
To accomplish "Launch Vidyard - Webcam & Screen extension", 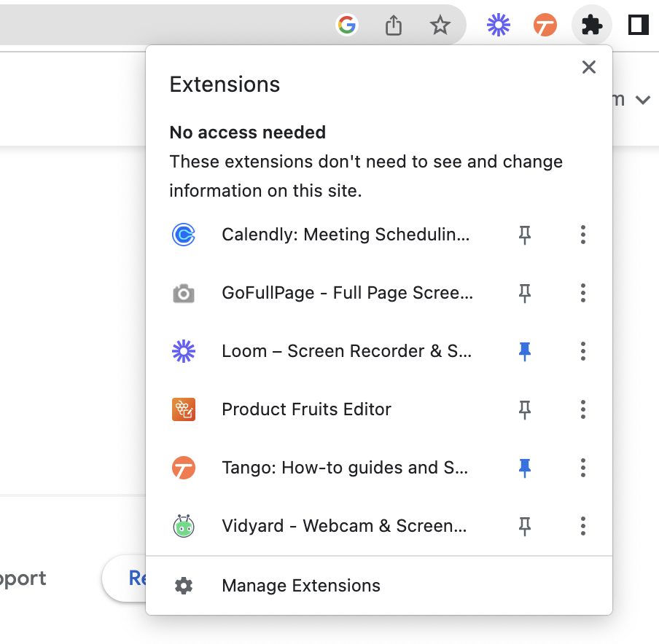I will coord(344,526).
